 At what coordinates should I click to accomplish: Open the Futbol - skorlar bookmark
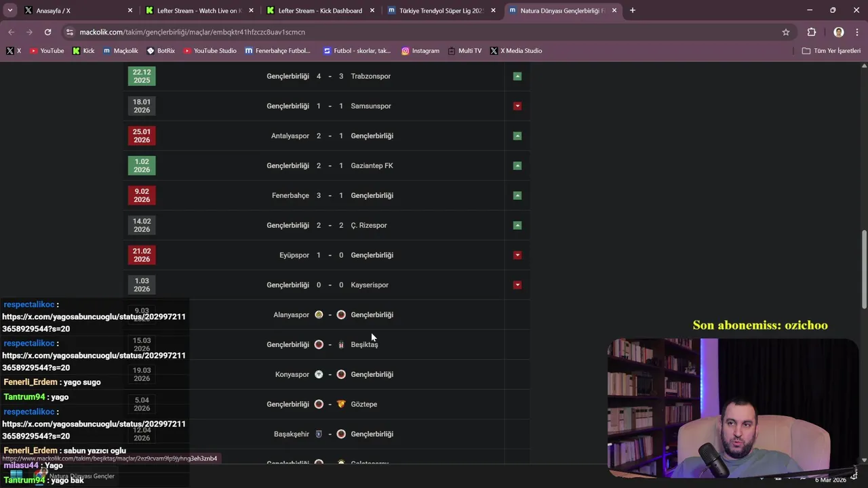(357, 51)
